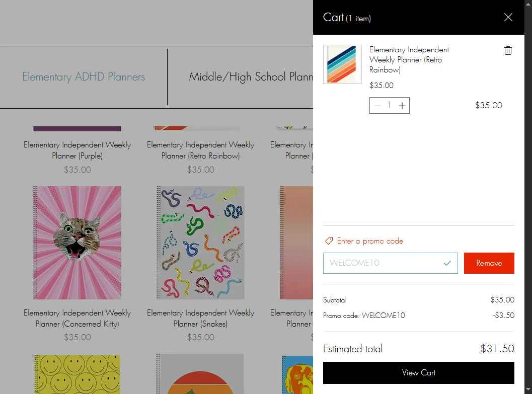Switch to Middle/High School Planners tab
532x394 pixels.
[x=251, y=76]
